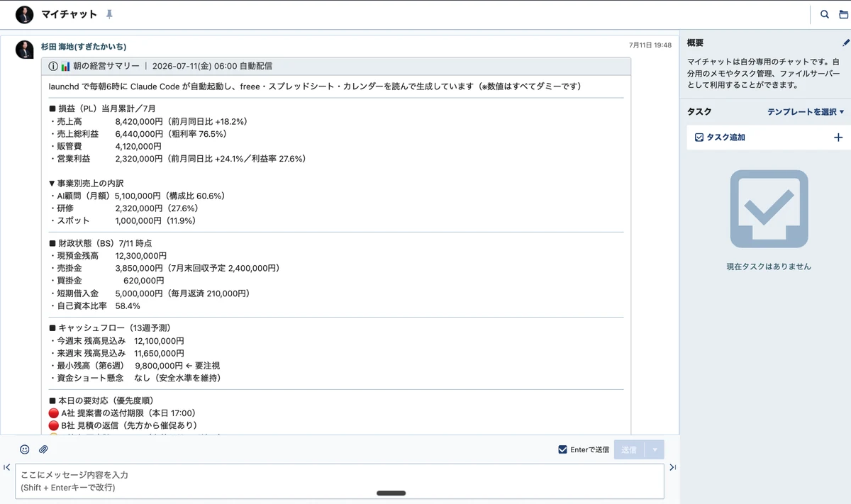This screenshot has width=851, height=504.
Task: Click the キャッシュフロー（13週予測）heading
Action: point(110,328)
